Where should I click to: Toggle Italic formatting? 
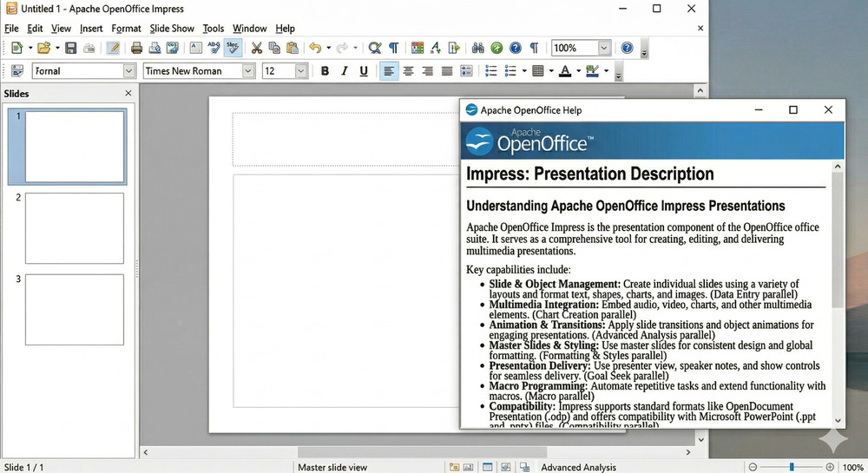coord(345,71)
